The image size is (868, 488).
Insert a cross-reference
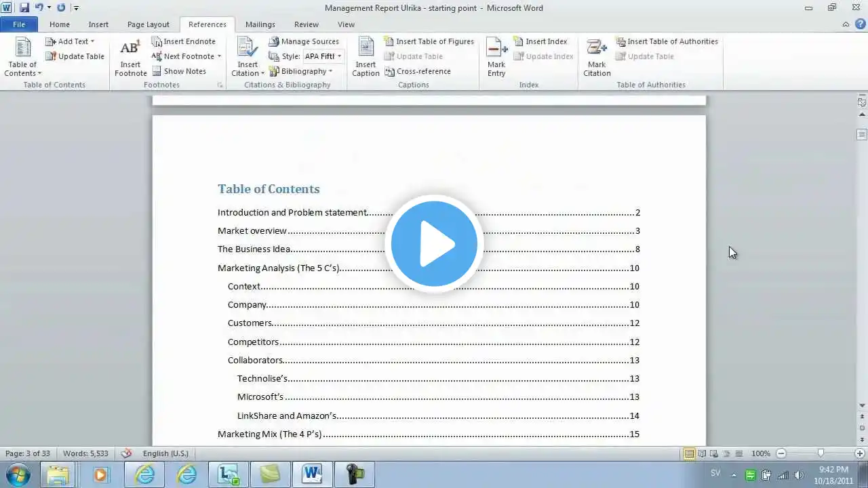tap(417, 71)
